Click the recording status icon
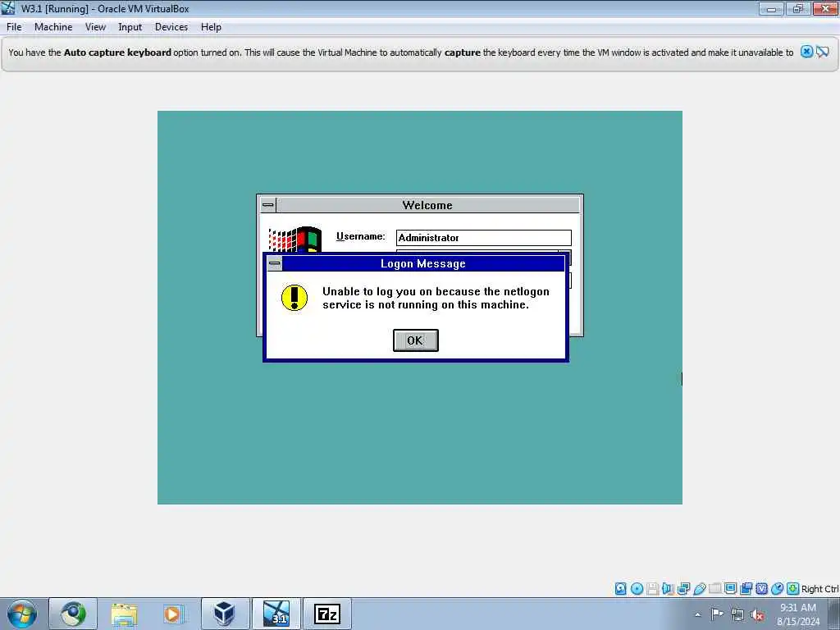 pyautogui.click(x=746, y=589)
